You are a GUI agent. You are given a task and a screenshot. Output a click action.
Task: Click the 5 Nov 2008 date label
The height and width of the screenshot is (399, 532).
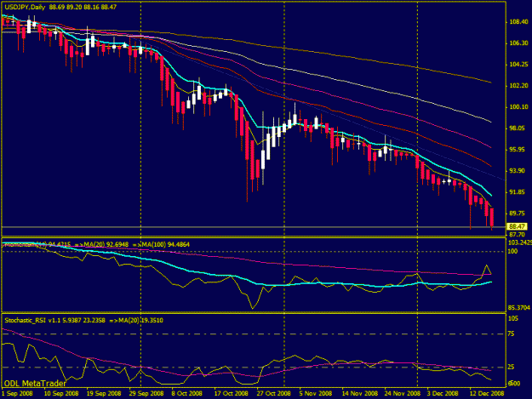316,394
